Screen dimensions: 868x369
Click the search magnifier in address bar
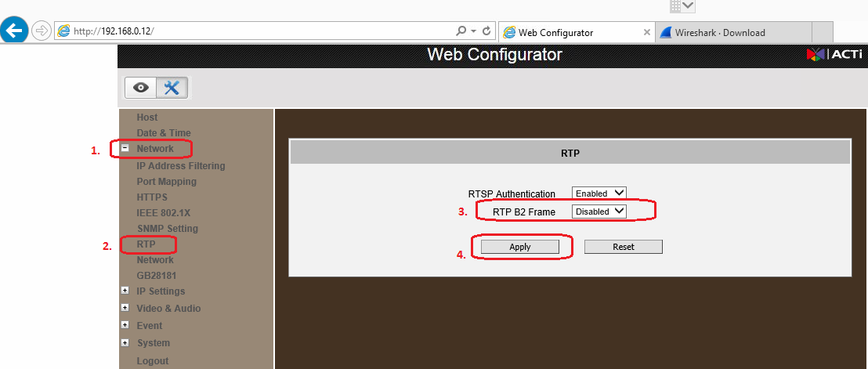(x=461, y=31)
